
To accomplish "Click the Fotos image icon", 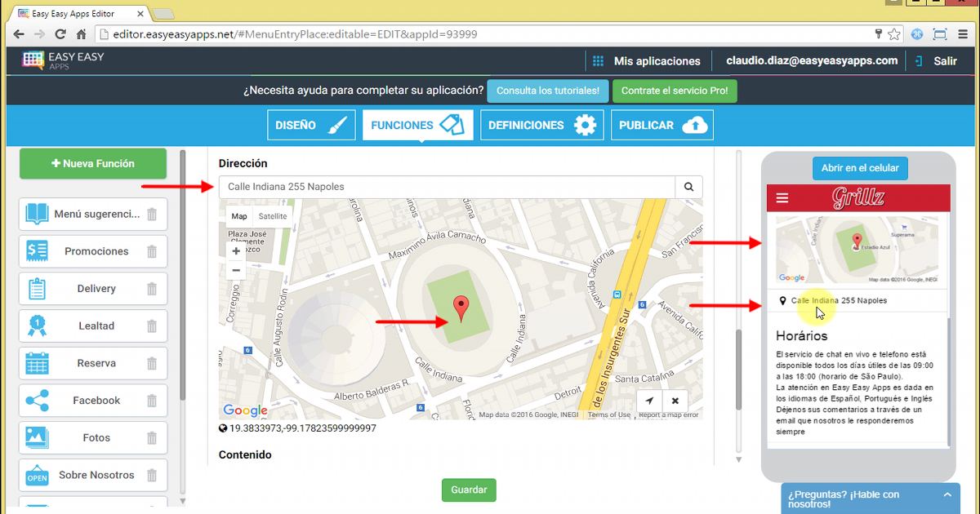I will [35, 437].
